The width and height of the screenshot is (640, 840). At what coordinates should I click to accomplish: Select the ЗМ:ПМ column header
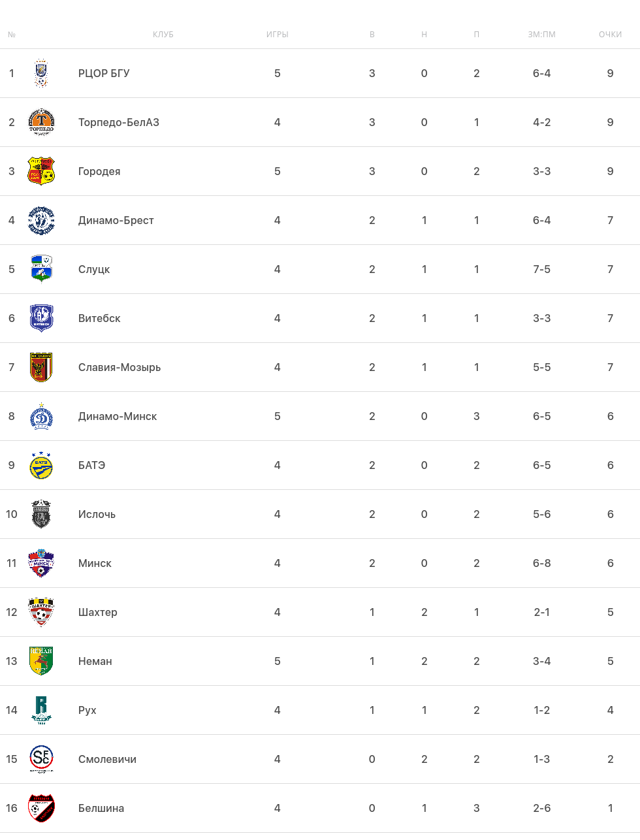click(x=541, y=35)
